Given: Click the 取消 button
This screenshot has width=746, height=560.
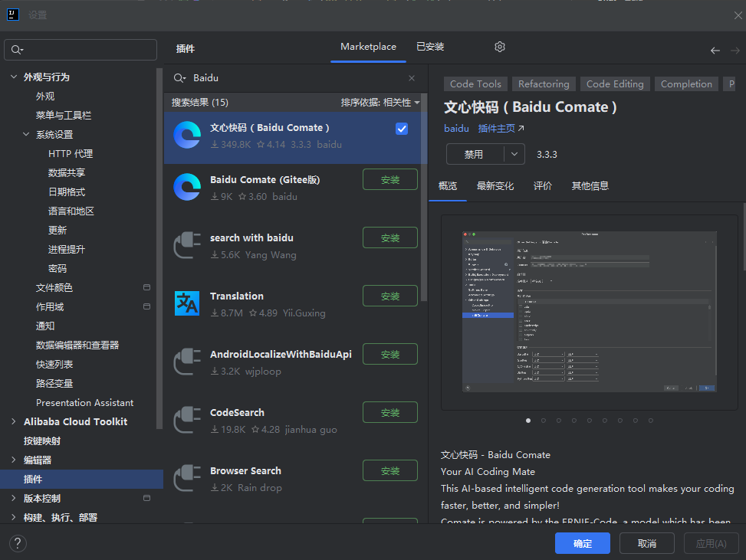Looking at the screenshot, I should coord(646,543).
